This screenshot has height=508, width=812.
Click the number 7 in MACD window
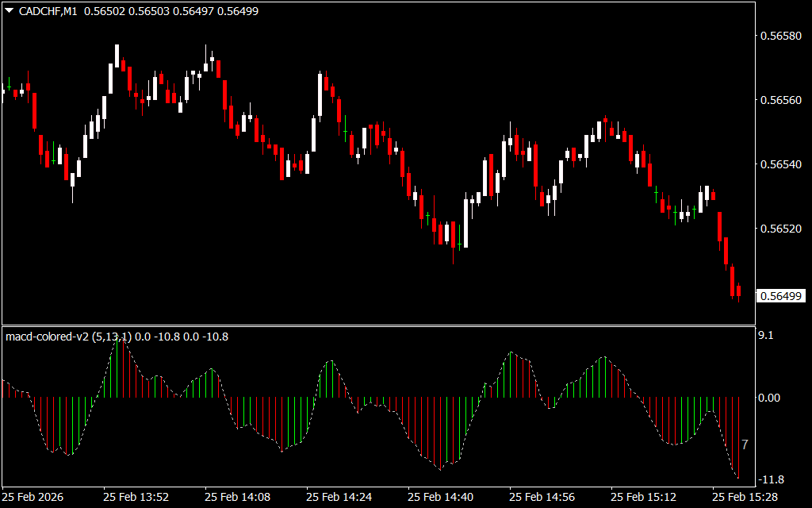point(745,445)
